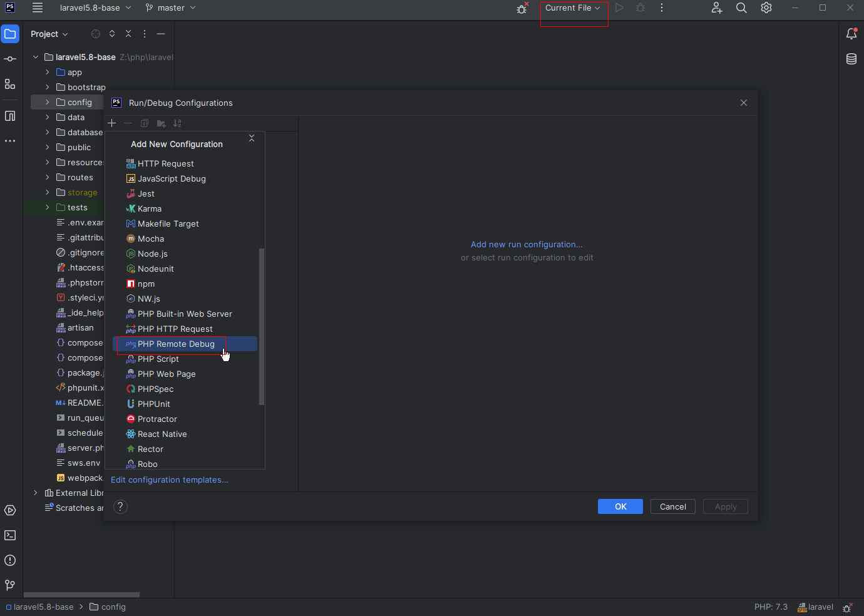This screenshot has width=864, height=616.
Task: Expand External Libraries node
Action: [36, 493]
